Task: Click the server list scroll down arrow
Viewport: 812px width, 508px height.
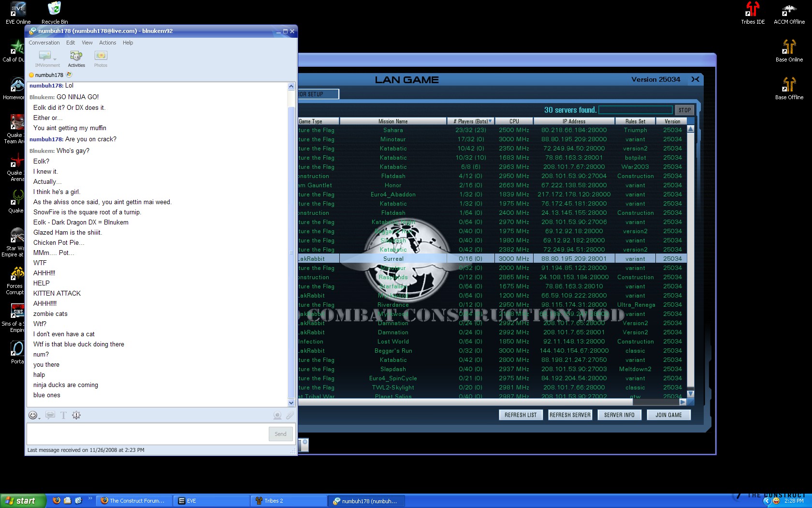Action: (691, 394)
